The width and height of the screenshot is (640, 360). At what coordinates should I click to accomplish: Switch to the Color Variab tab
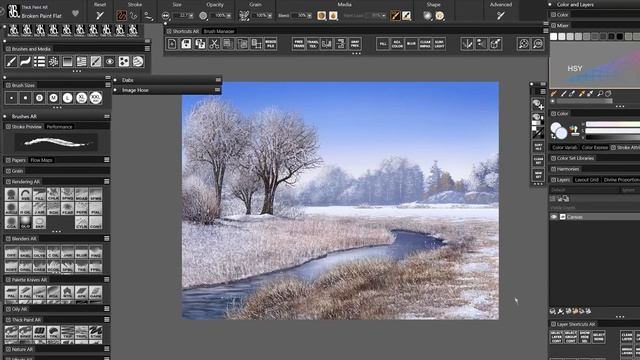[x=565, y=147]
